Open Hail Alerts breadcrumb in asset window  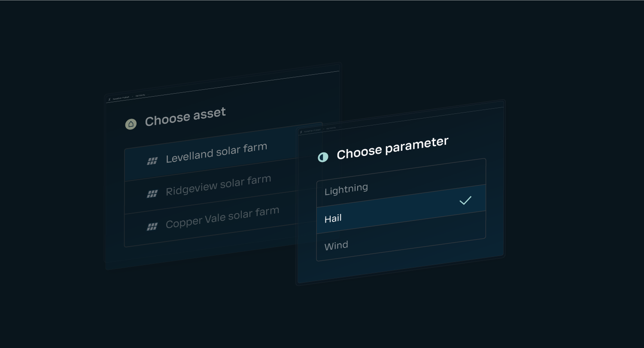140,95
